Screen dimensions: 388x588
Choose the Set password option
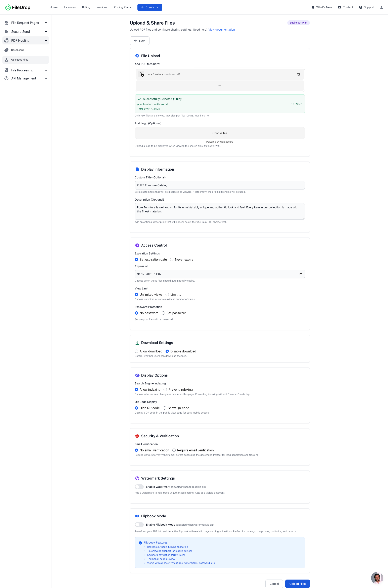(x=164, y=313)
